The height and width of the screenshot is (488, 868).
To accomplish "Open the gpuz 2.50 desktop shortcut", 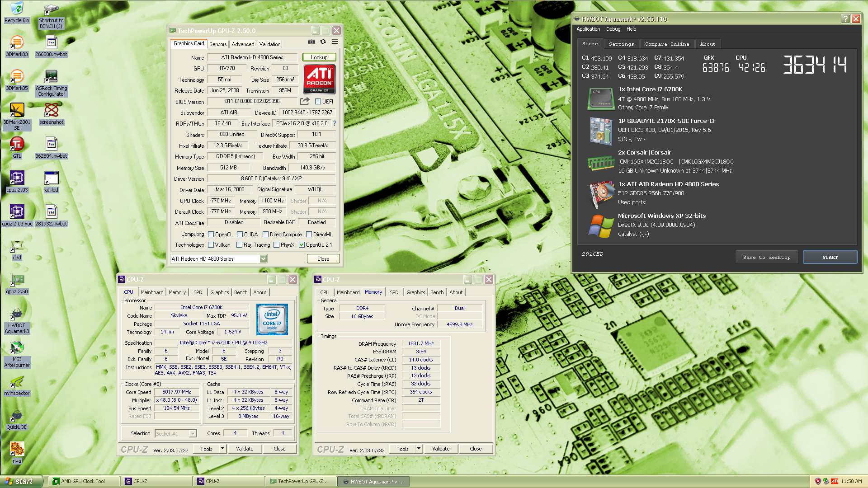I will pos(17,283).
